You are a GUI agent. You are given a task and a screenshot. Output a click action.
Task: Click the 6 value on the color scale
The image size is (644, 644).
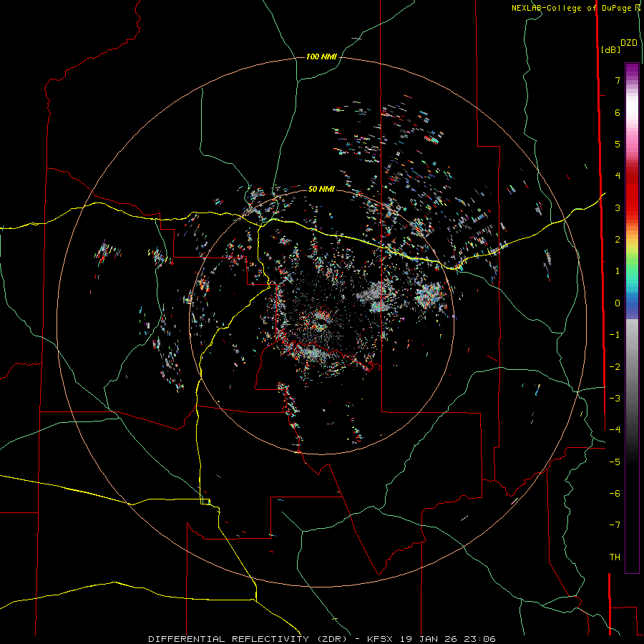[618, 112]
